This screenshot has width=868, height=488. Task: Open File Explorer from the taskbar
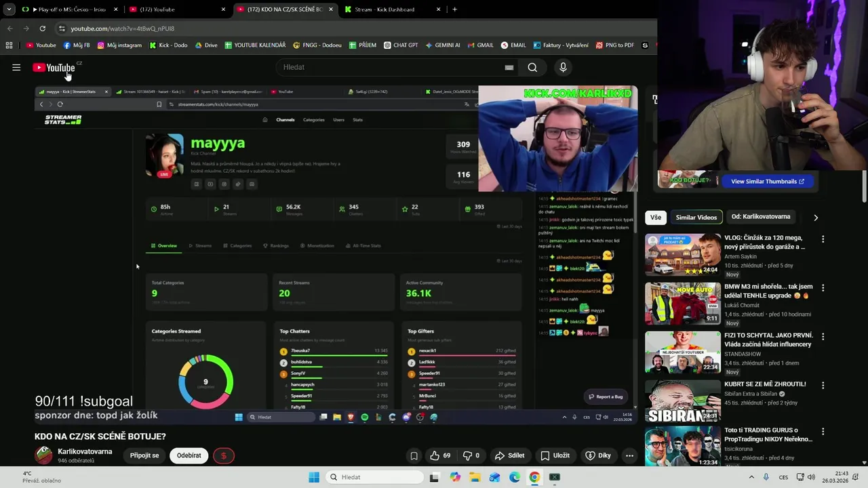pos(475,477)
